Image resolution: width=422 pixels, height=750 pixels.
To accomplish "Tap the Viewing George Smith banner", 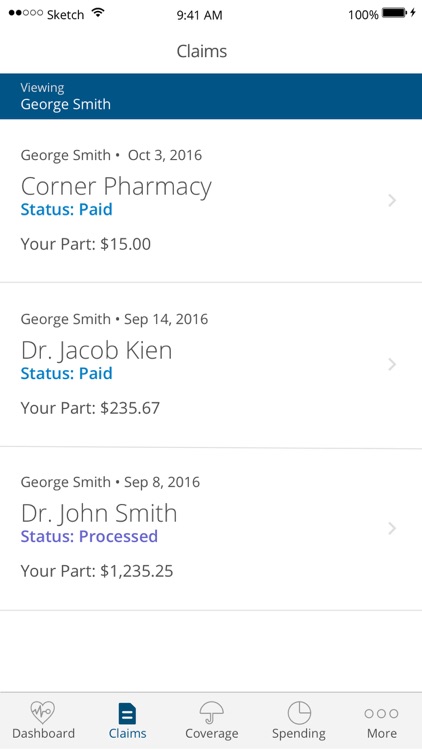I will (x=211, y=96).
